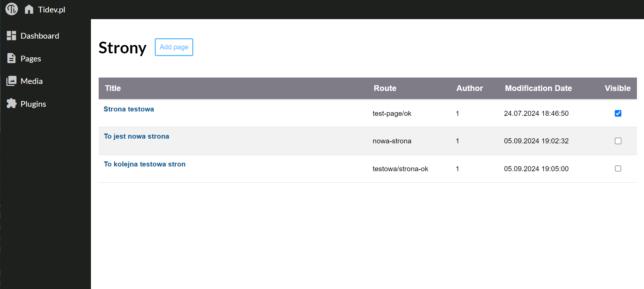This screenshot has width=644, height=289.
Task: Enable Visible checkbox for nowa-strona row
Action: [618, 141]
